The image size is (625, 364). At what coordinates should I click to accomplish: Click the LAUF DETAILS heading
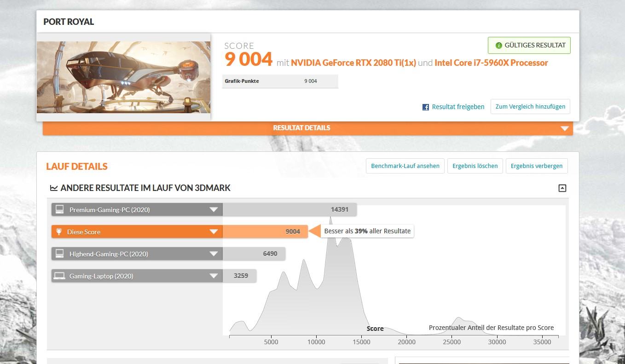[x=77, y=166]
